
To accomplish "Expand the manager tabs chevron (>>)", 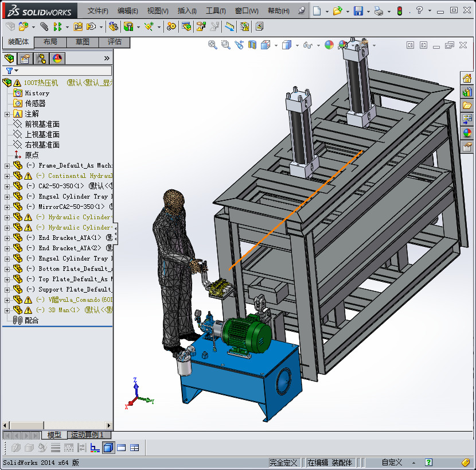I will click(x=107, y=58).
